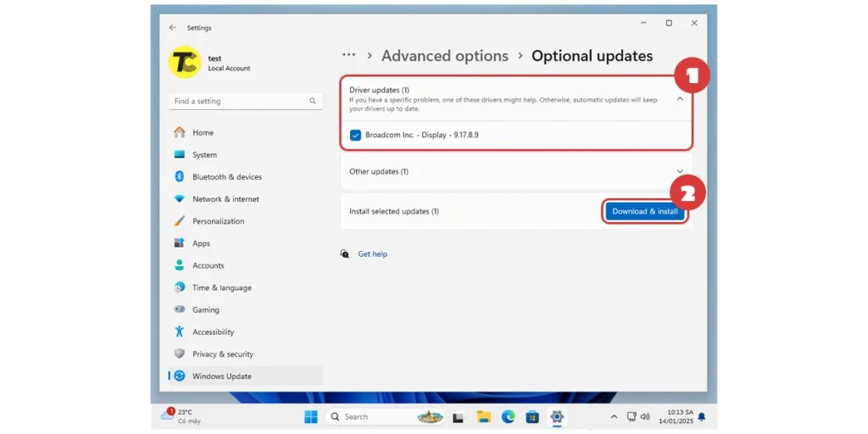This screenshot has width=868, height=434.
Task: Click the Personalization paintbrush icon
Action: [180, 221]
